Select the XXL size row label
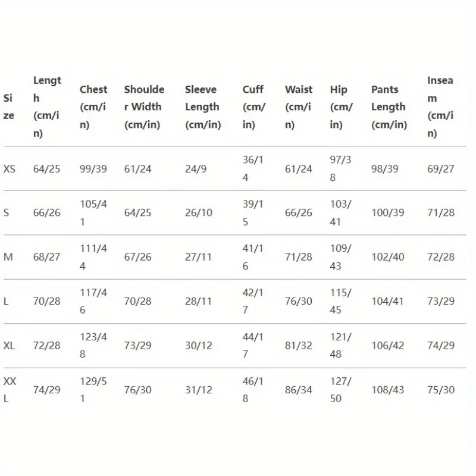Viewport: 476px width, 476px height. point(10,390)
